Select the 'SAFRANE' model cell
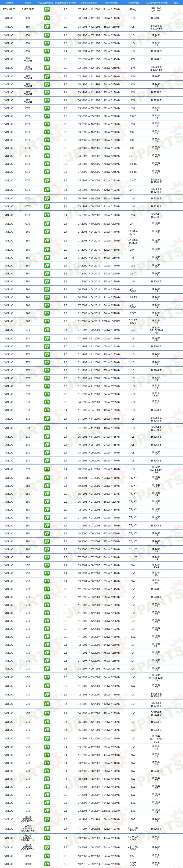Viewport: 183px width, 868px height. [28, 9]
